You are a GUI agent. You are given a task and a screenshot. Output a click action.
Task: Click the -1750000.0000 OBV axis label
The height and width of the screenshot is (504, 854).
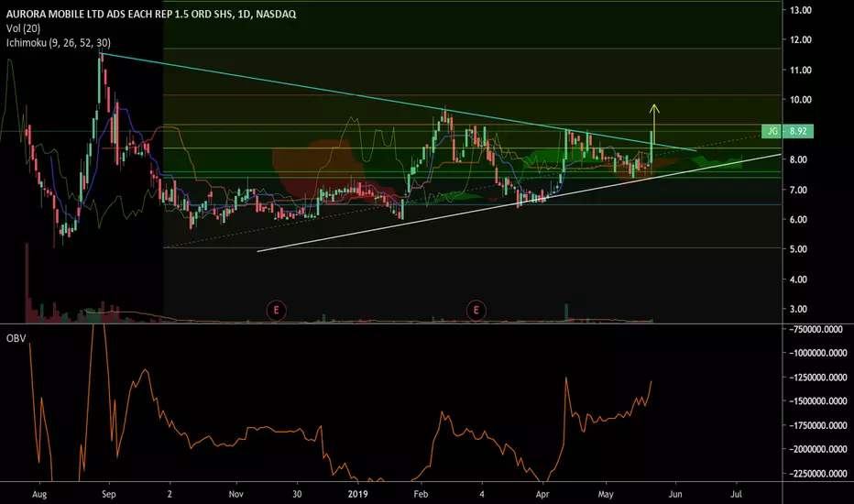click(817, 425)
